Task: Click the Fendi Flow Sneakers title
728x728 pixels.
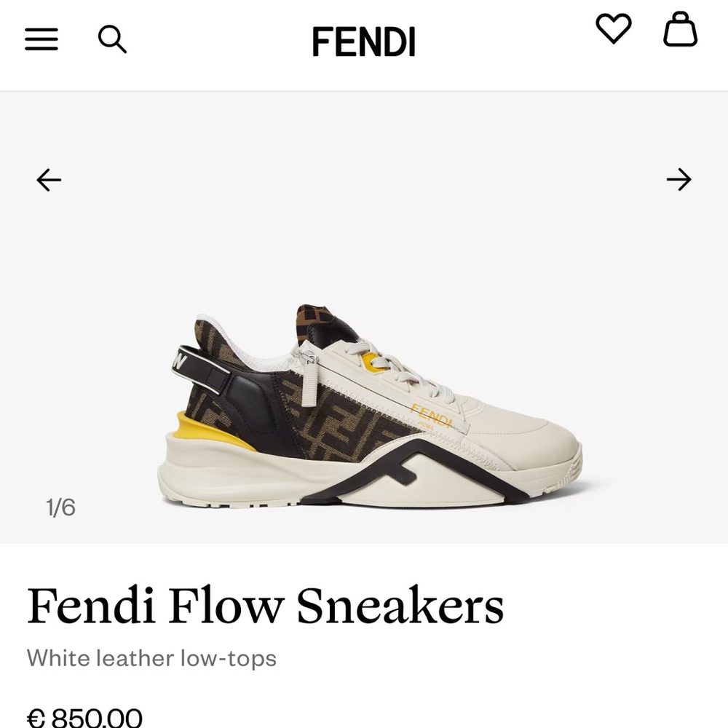Action: click(266, 605)
